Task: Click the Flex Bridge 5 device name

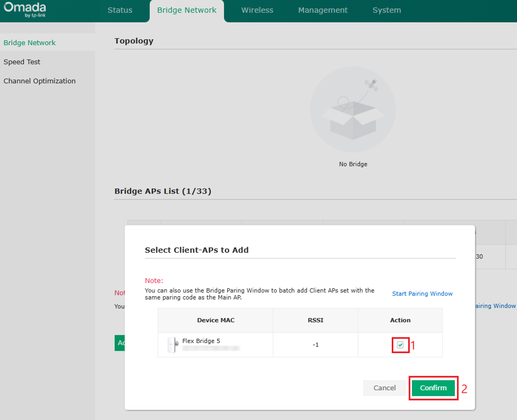Action: pyautogui.click(x=201, y=341)
